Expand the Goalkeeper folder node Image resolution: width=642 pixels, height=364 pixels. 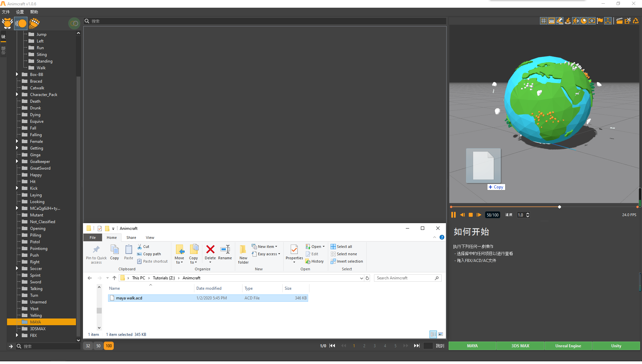click(17, 161)
